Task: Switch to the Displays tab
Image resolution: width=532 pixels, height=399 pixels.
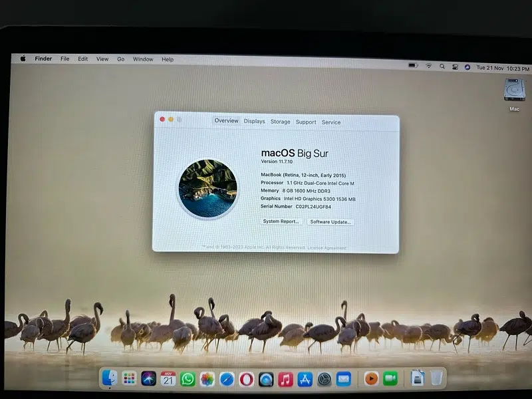Action: [x=254, y=121]
